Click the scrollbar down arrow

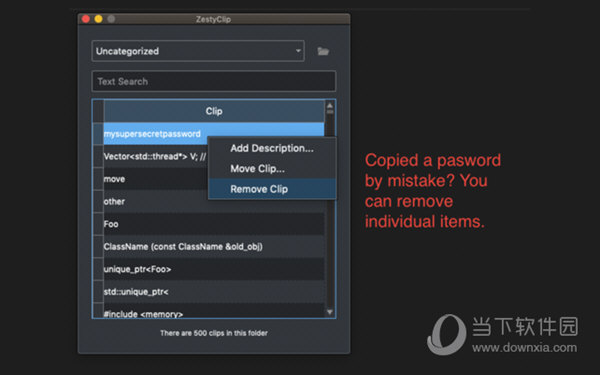pyautogui.click(x=330, y=312)
